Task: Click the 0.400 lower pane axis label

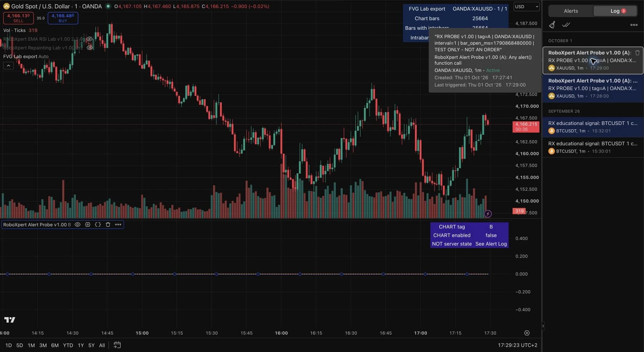Action: (x=521, y=238)
